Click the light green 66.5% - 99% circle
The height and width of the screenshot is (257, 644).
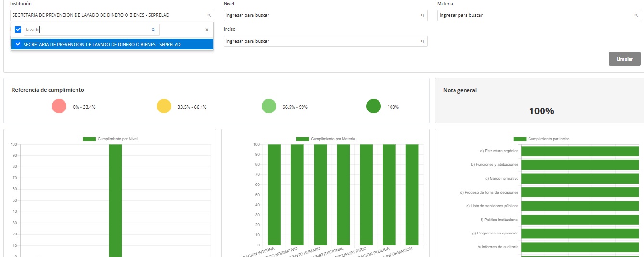(268, 106)
